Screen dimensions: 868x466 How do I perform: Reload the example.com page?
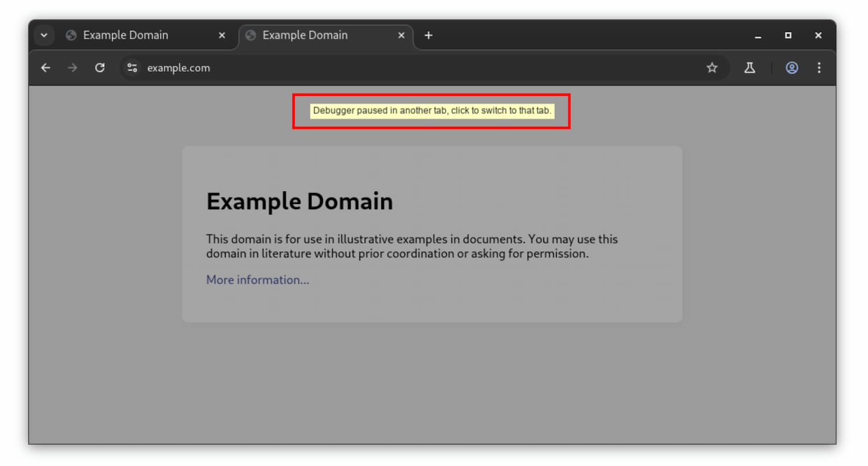[100, 68]
